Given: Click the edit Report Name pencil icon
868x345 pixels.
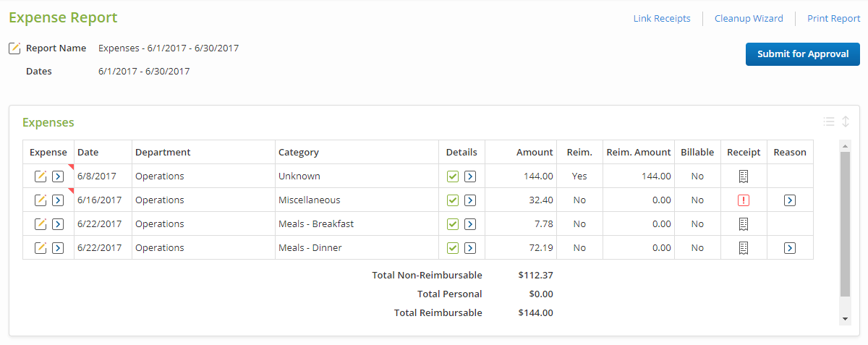Looking at the screenshot, I should [x=14, y=48].
